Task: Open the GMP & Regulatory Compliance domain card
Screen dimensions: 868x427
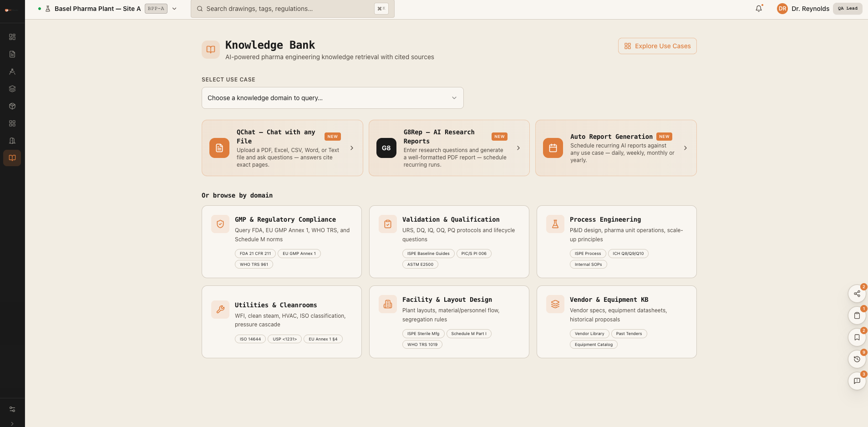Action: (x=282, y=242)
